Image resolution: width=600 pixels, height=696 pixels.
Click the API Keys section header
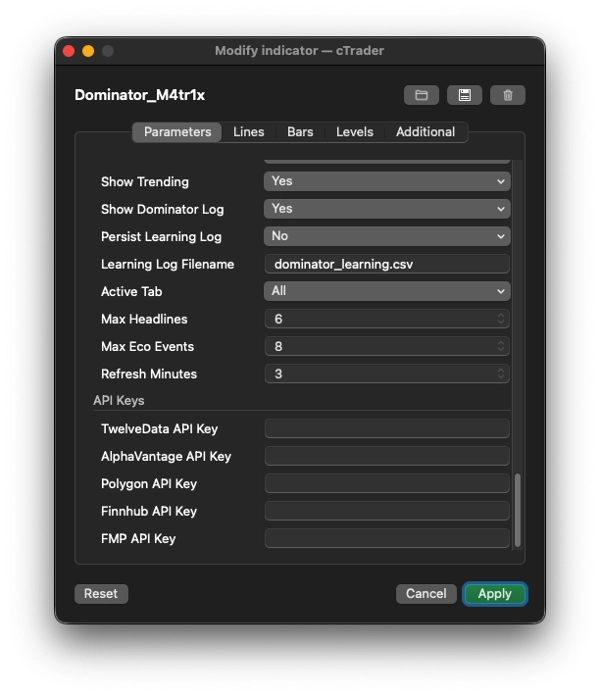(118, 400)
